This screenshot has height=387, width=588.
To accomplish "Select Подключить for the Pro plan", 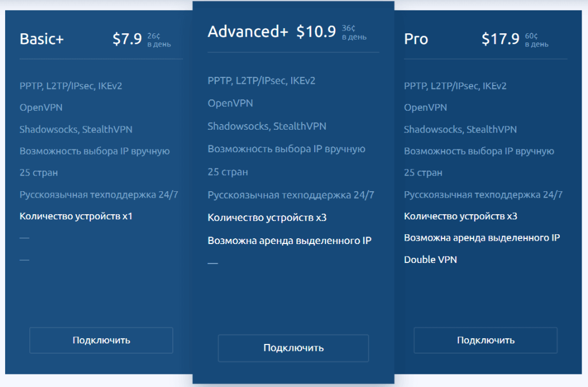I will coord(485,340).
